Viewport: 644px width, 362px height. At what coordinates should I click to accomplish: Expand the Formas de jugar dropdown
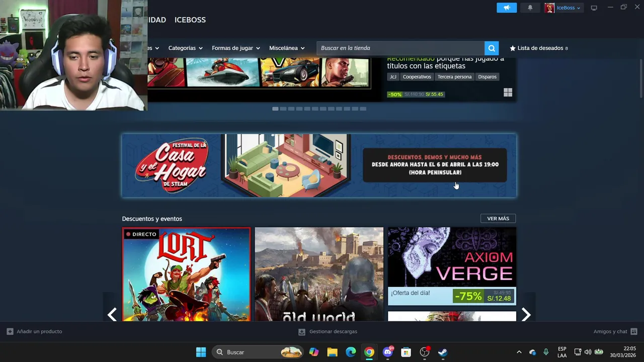235,48
